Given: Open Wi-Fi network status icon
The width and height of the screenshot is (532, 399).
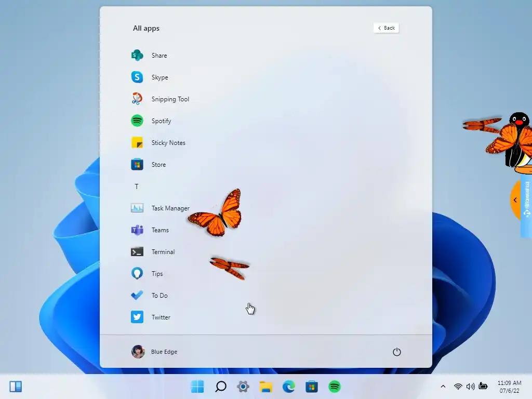Looking at the screenshot, I should tap(458, 387).
